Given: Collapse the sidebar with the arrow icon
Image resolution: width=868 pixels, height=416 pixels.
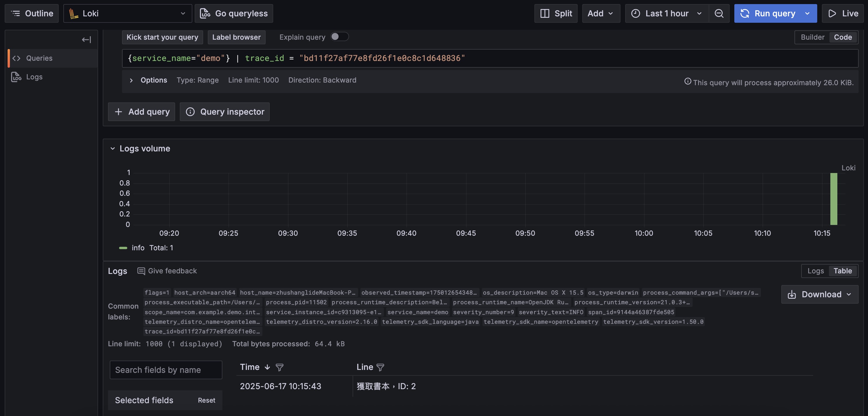Looking at the screenshot, I should click(86, 40).
